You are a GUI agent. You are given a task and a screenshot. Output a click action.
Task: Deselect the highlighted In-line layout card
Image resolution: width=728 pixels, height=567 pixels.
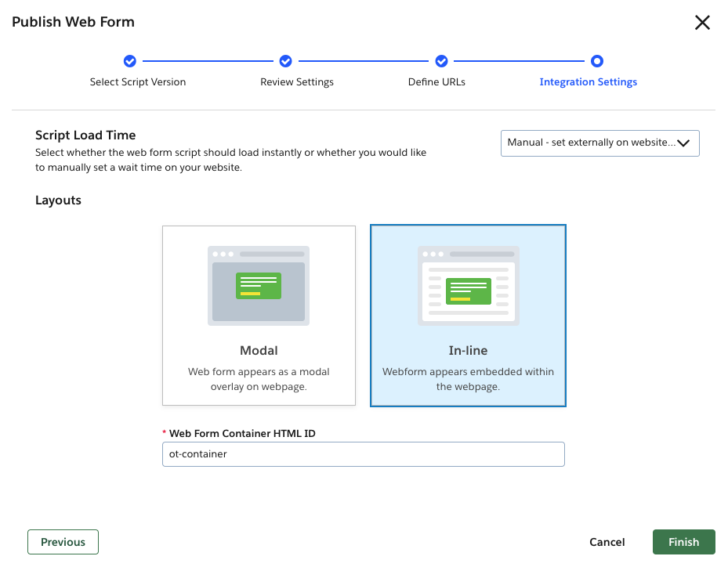pyautogui.click(x=468, y=315)
